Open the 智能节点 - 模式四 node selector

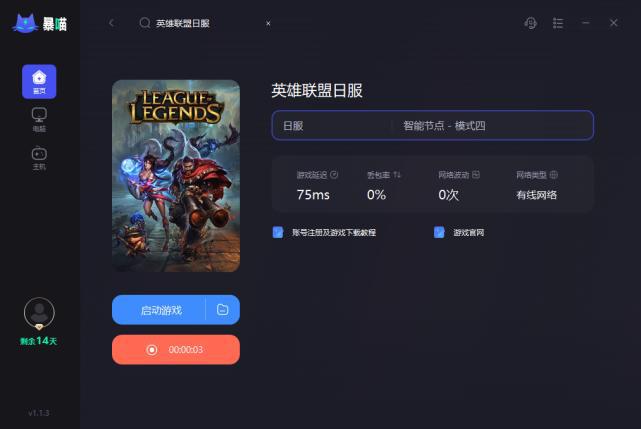tap(492, 126)
